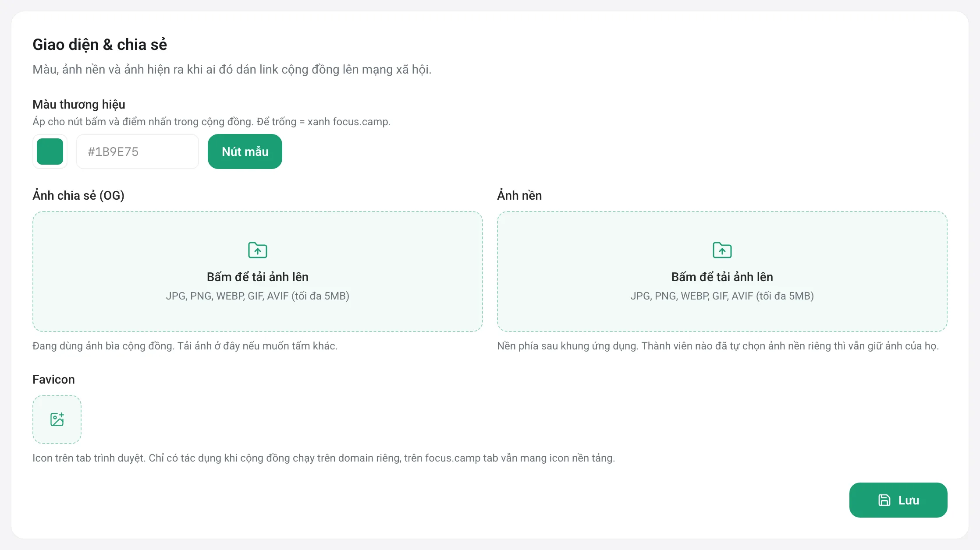Click the file-format hint in the OG upload box
Screen dimensions: 980x550
click(258, 296)
